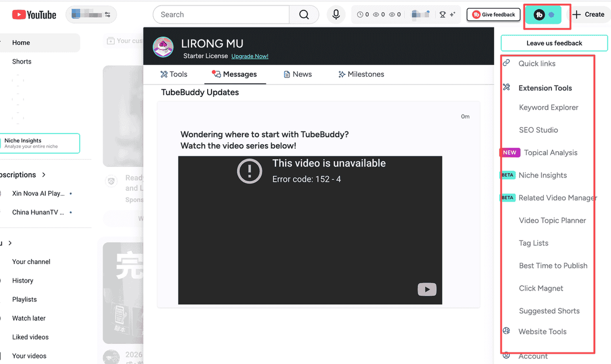Open Click Magnet tool

[x=541, y=288]
